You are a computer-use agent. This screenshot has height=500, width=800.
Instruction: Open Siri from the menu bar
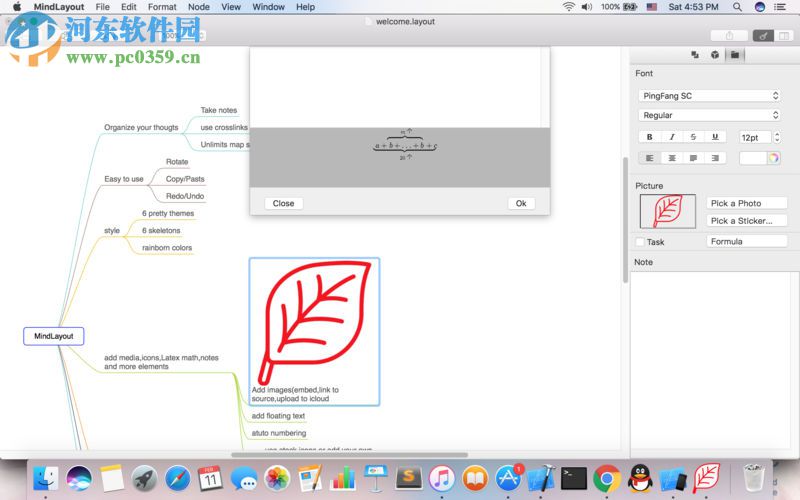pos(760,7)
